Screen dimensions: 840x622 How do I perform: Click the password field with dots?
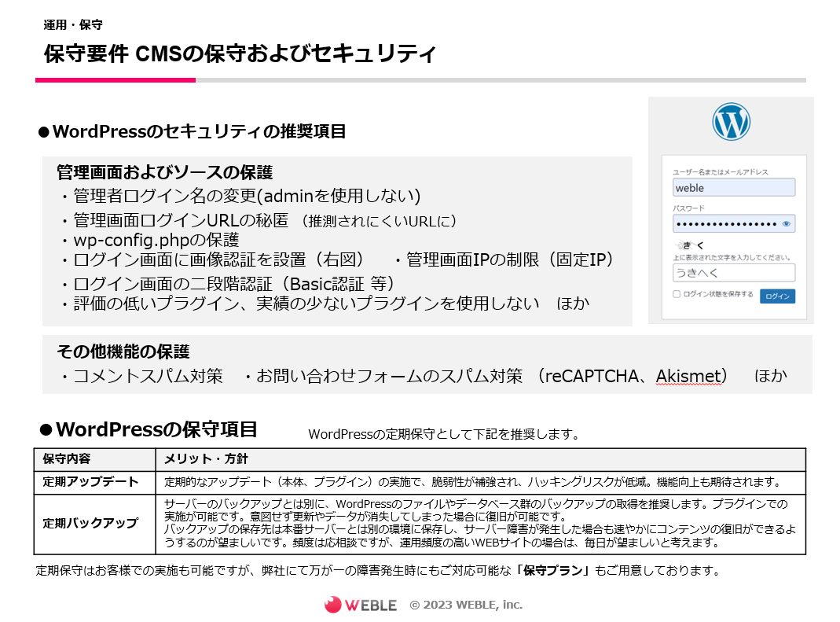733,223
